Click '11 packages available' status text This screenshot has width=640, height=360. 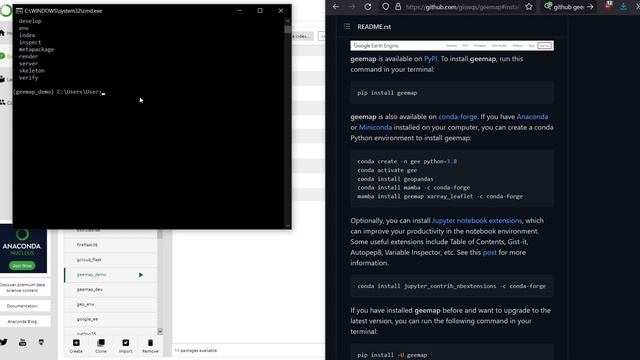[x=196, y=351]
